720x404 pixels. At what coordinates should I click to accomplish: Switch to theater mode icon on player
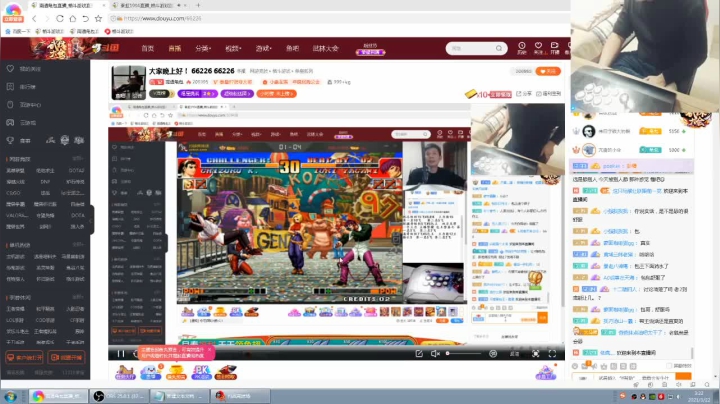tap(535, 354)
